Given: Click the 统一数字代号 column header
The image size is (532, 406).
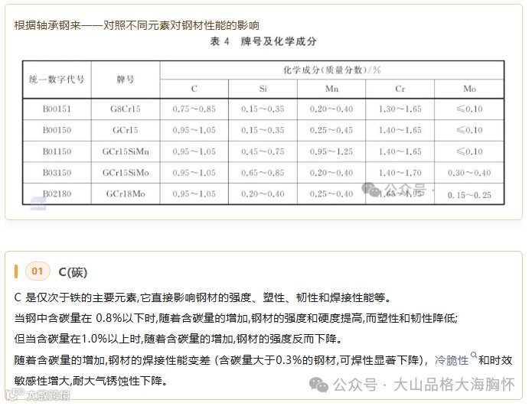Looking at the screenshot, I should (x=57, y=80).
